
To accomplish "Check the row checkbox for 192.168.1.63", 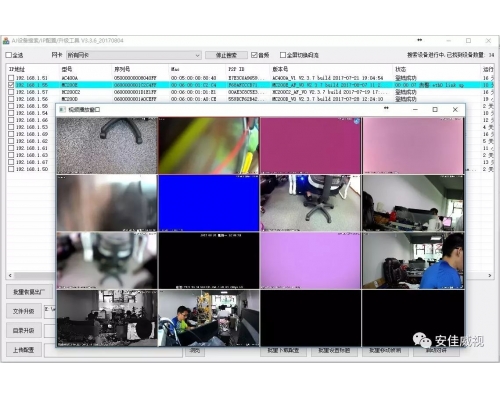I will coord(11,155).
